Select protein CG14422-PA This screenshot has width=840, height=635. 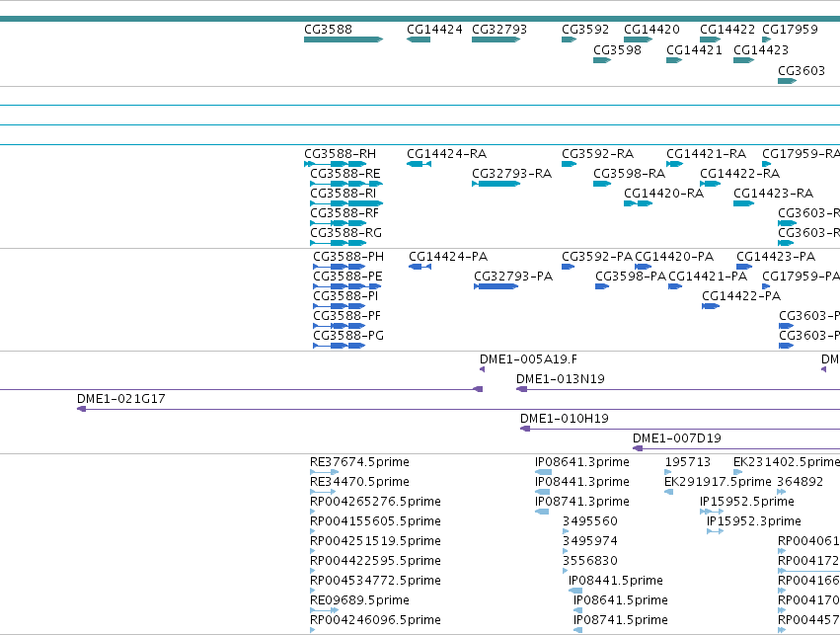tap(741, 296)
